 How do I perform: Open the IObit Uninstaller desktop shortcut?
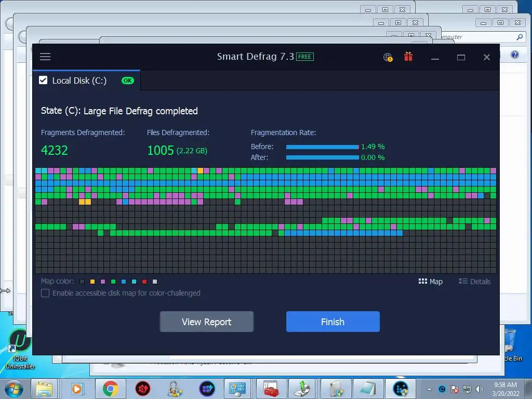point(20,350)
